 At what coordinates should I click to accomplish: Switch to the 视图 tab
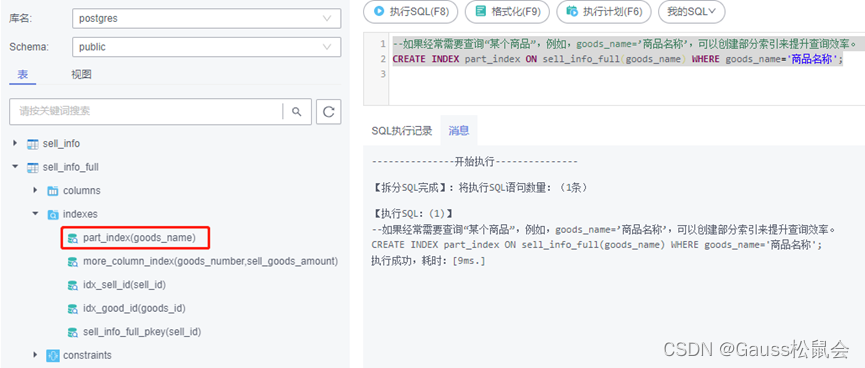[81, 74]
